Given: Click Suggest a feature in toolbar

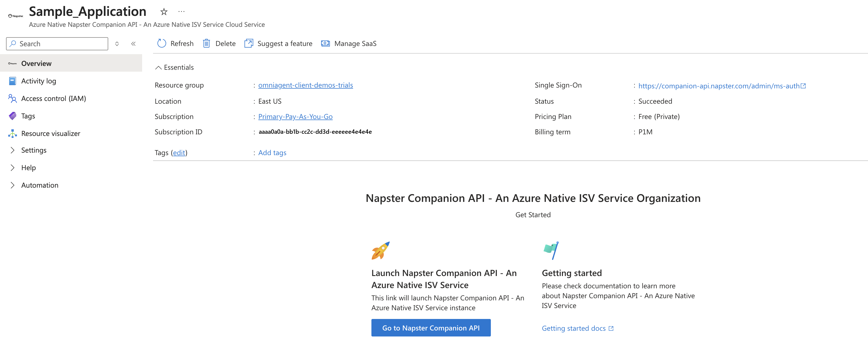Looking at the screenshot, I should [278, 43].
